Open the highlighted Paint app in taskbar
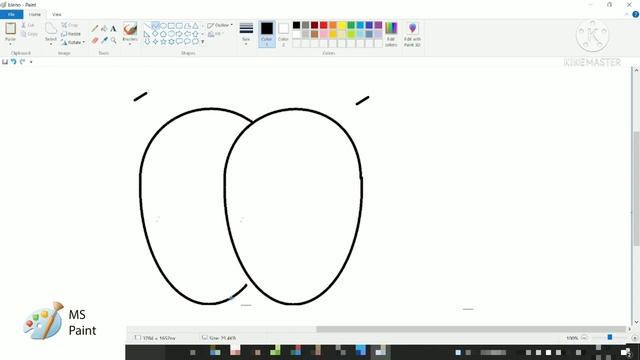 tap(380, 351)
